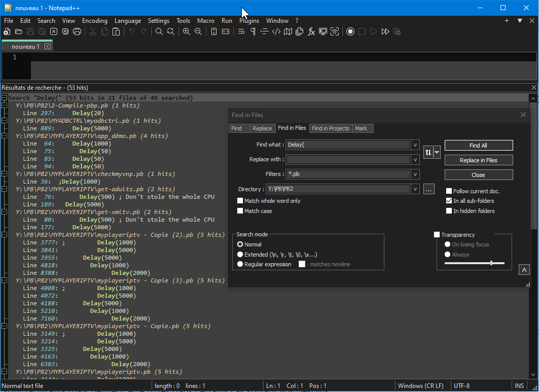Start macro recording with record icon
The image size is (539, 392).
pyautogui.click(x=350, y=31)
